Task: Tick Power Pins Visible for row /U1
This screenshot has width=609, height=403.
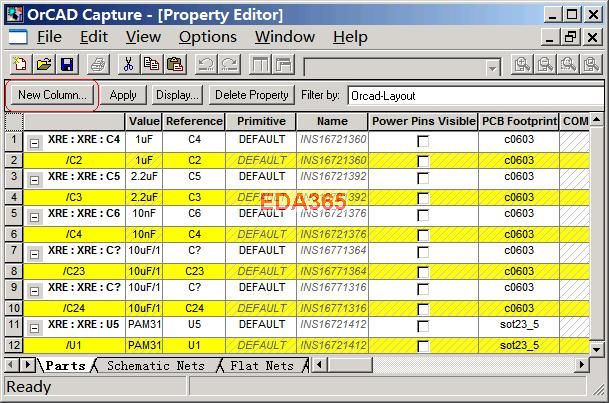Action: (x=423, y=346)
